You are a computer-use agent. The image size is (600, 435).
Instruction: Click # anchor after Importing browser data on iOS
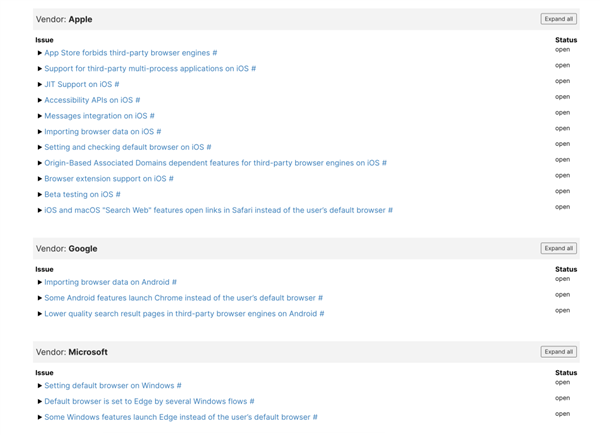[158, 132]
